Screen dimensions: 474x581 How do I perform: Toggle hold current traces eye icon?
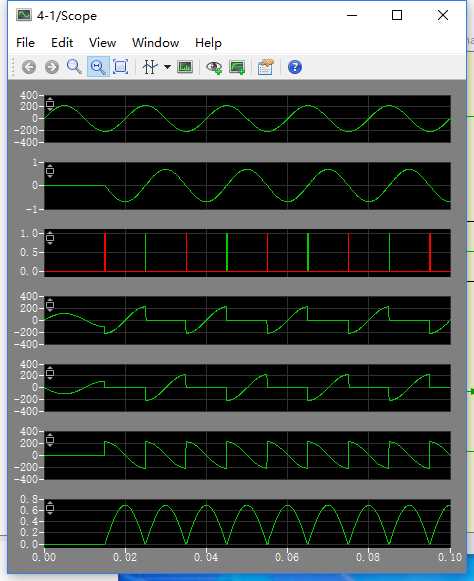pyautogui.click(x=214, y=67)
